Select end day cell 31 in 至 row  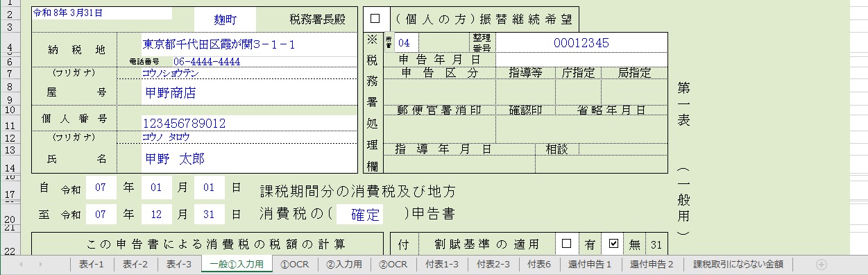209,214
